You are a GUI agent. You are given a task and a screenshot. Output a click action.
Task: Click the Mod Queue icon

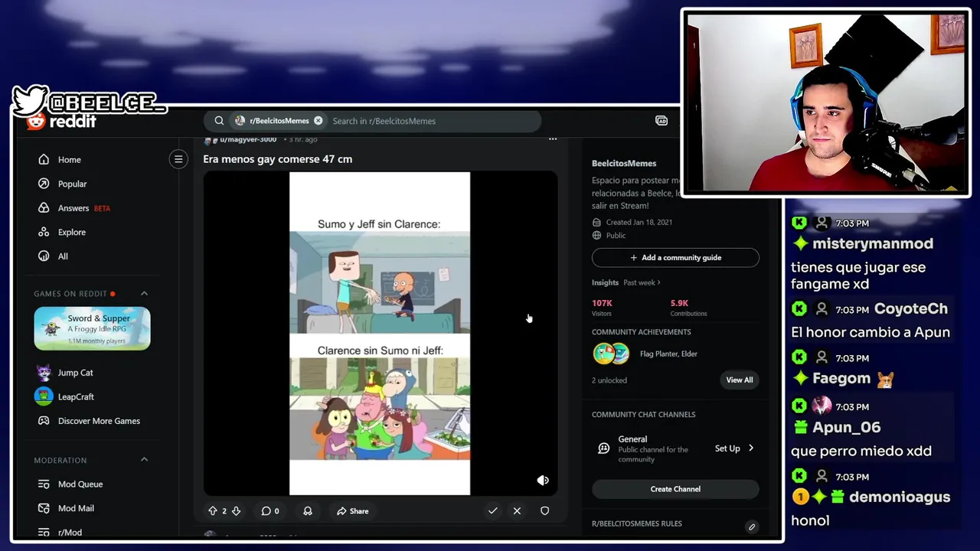pyautogui.click(x=44, y=484)
